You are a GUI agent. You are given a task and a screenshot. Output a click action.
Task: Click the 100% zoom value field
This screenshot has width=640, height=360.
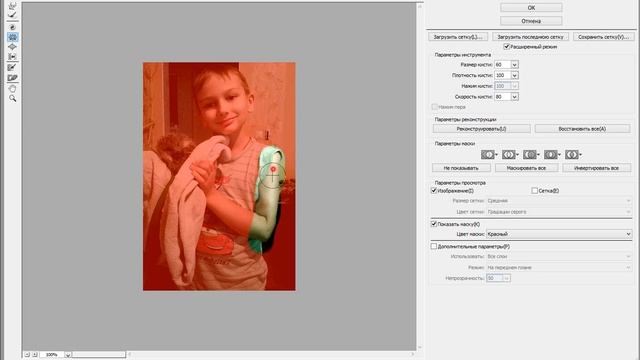(52, 355)
